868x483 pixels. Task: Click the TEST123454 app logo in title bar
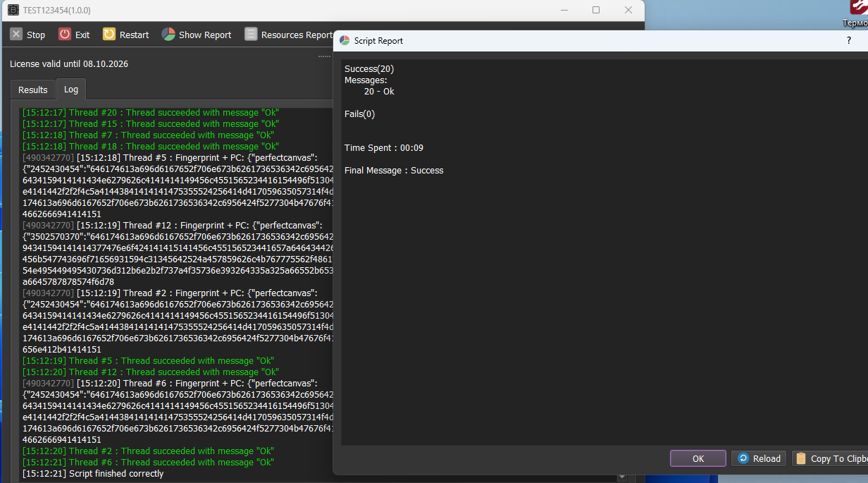pyautogui.click(x=13, y=11)
